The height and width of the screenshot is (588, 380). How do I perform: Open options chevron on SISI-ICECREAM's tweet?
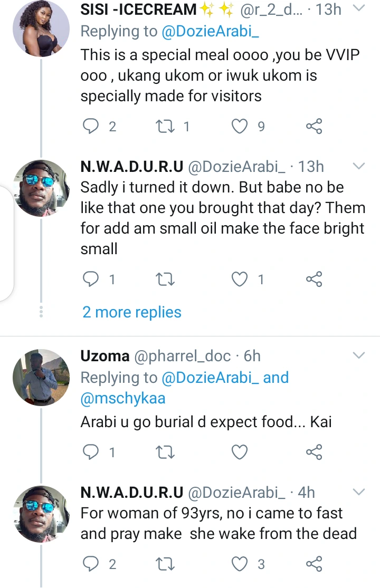(358, 8)
